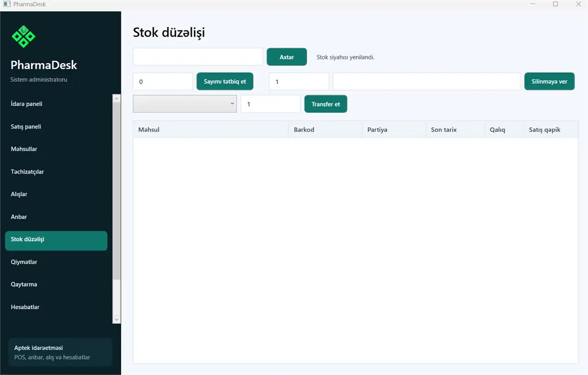Image resolution: width=588 pixels, height=375 pixels.
Task: Sort table by Barkod column
Action: (325, 130)
